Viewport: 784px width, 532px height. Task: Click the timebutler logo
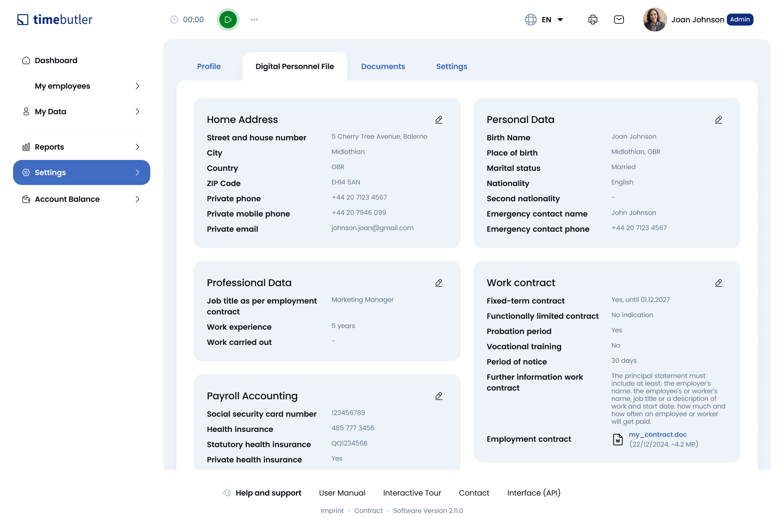(x=55, y=20)
